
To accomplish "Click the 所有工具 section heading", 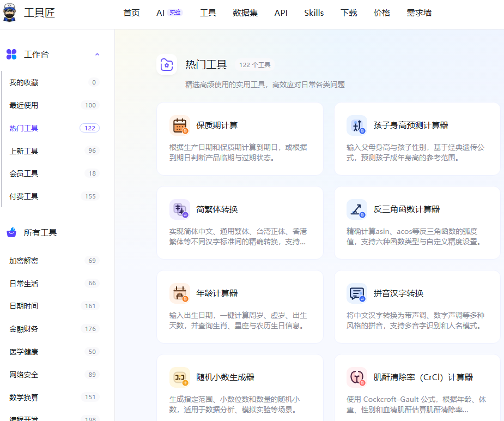I will 40,232.
